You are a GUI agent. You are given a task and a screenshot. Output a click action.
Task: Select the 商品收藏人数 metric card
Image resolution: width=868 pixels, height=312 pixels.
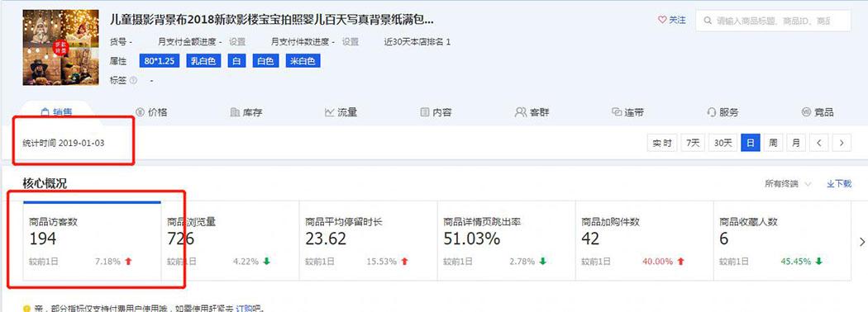(782, 241)
